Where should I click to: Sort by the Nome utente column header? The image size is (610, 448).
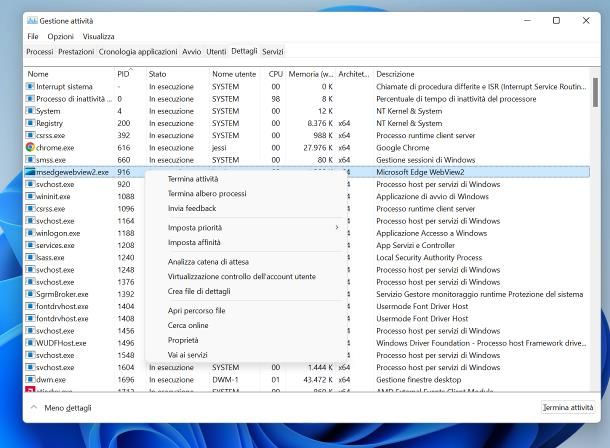[x=234, y=74]
